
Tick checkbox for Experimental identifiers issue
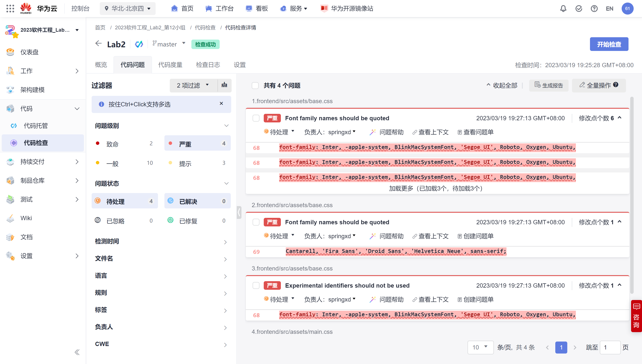coord(256,285)
